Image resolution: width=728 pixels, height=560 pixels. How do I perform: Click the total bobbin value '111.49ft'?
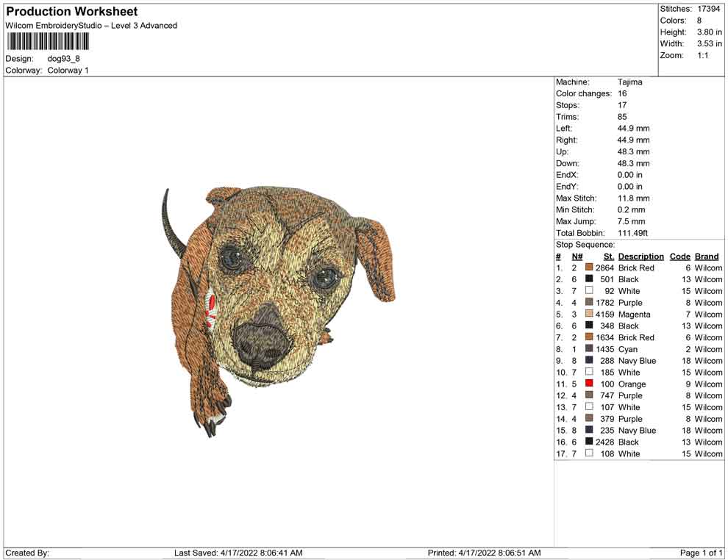coord(632,233)
